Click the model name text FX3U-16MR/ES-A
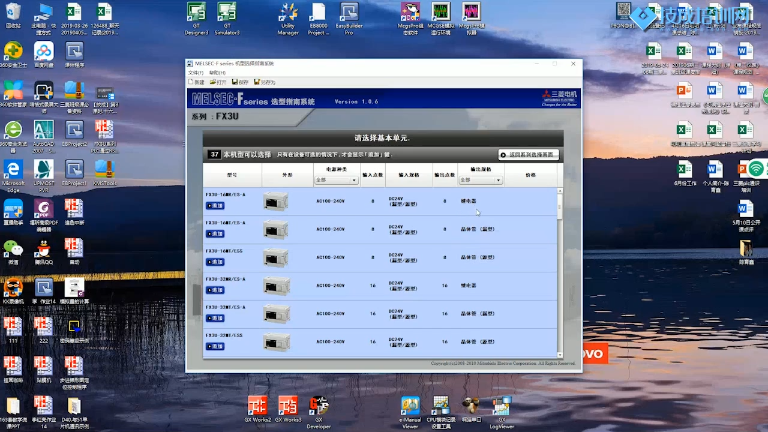 point(225,194)
